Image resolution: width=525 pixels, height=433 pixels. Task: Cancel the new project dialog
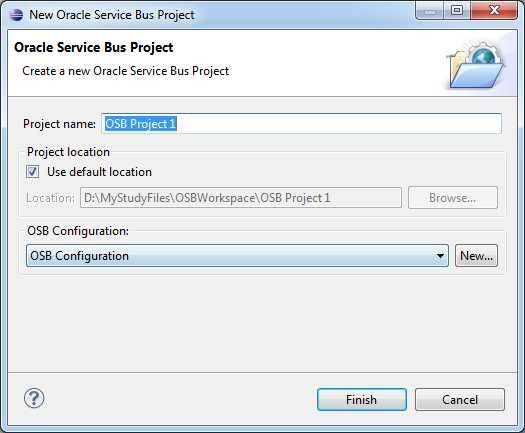pyautogui.click(x=460, y=400)
